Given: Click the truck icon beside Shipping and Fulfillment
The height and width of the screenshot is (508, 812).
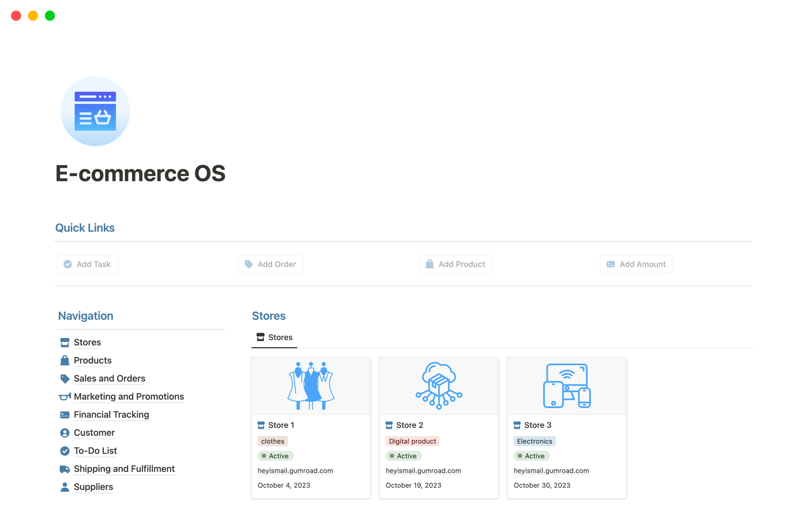Looking at the screenshot, I should click(x=65, y=469).
